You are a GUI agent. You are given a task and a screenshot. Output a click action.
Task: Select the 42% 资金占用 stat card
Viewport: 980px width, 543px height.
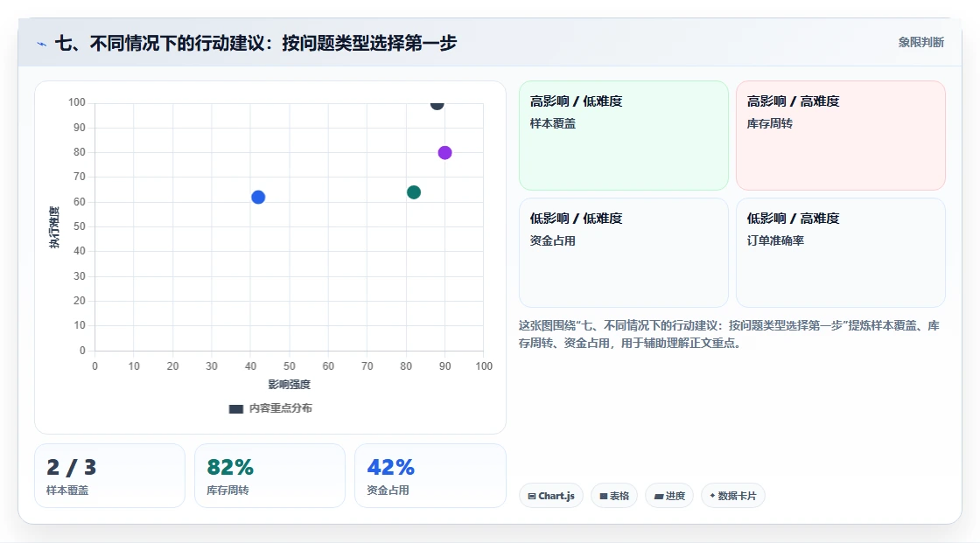(430, 476)
